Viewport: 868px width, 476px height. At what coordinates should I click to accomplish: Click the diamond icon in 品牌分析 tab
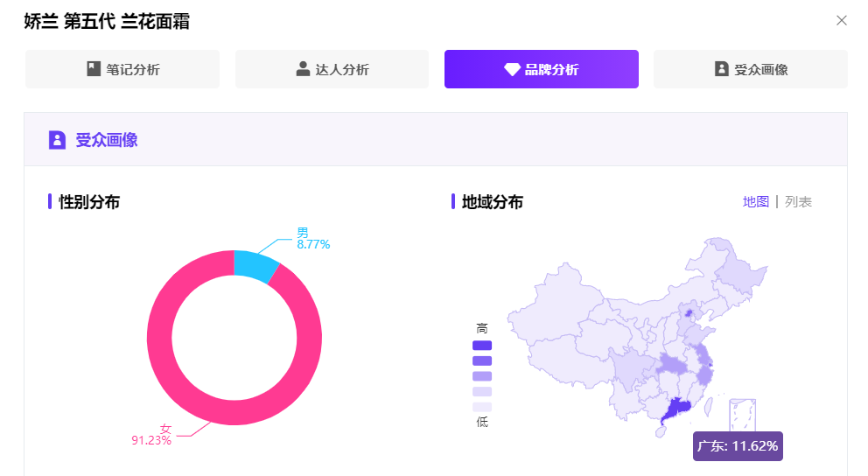click(512, 70)
